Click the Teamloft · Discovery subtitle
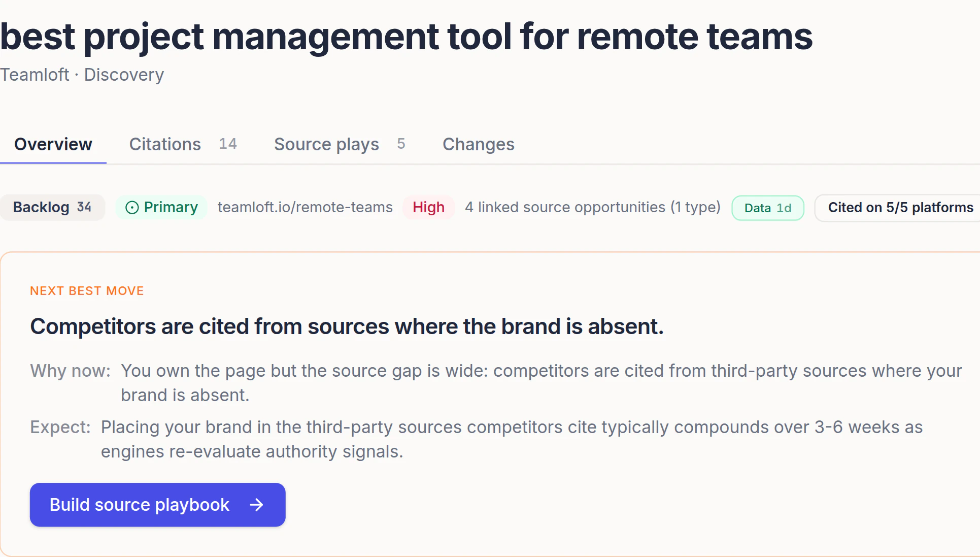Screen dimensions: 980x557 [82, 75]
